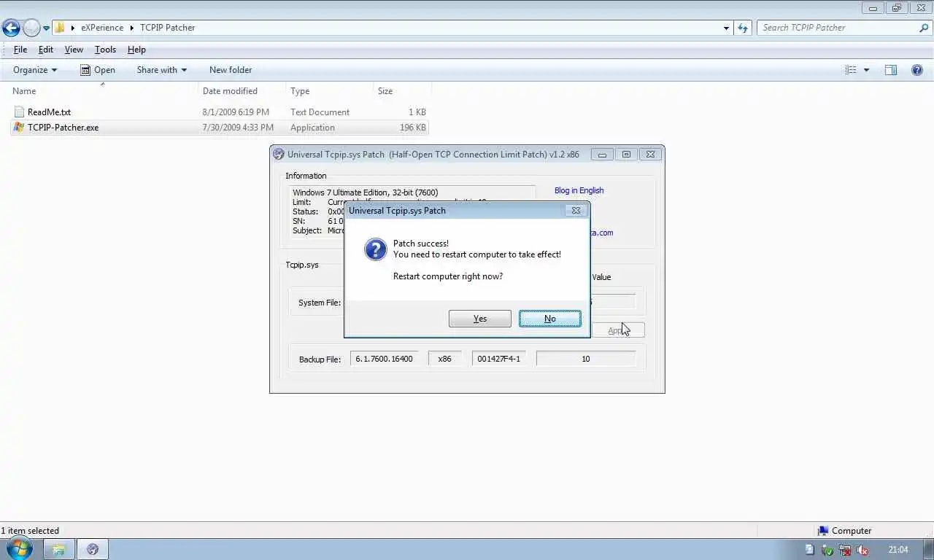Sort by the Size column header
The width and height of the screenshot is (934, 560).
[x=401, y=91]
